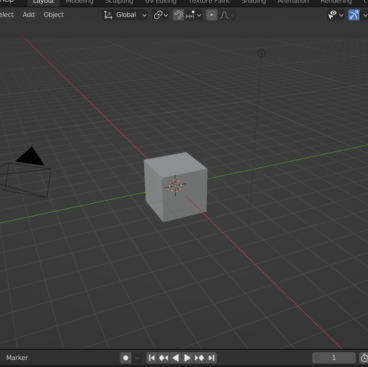Expand the snapping options dropdown
Viewport: 368px width, 367px height.
click(194, 15)
